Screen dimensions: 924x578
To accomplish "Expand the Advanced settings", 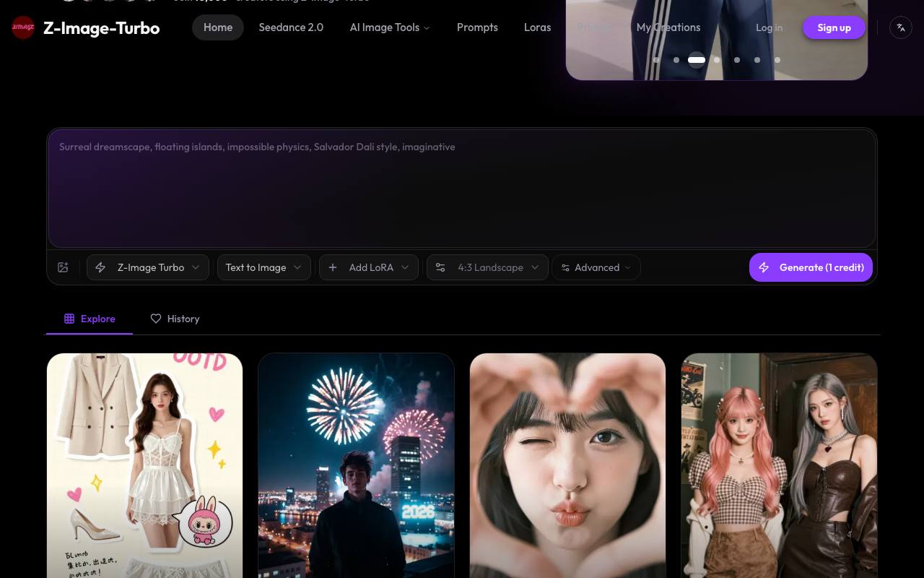I will (x=596, y=267).
